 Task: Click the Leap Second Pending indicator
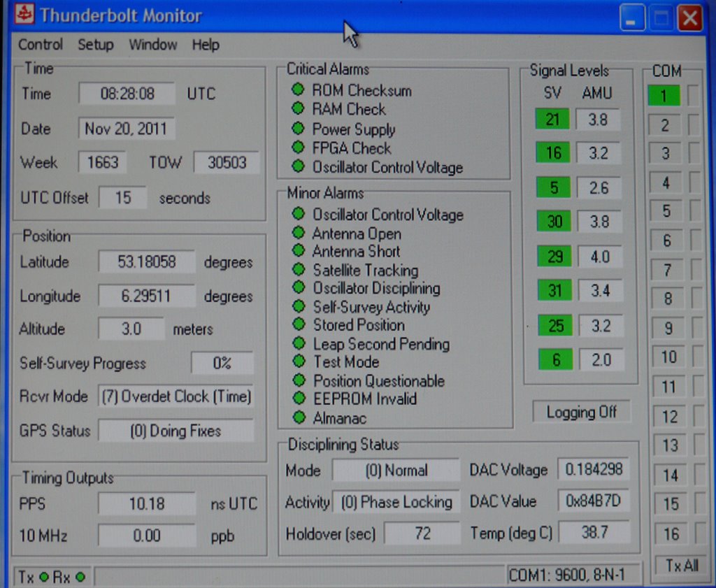(299, 343)
